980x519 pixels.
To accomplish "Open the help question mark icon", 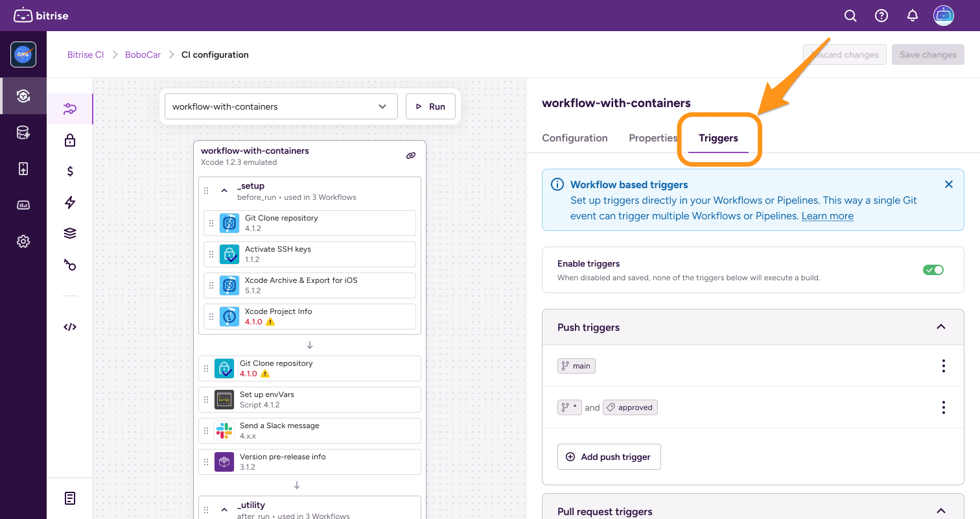I will (881, 16).
